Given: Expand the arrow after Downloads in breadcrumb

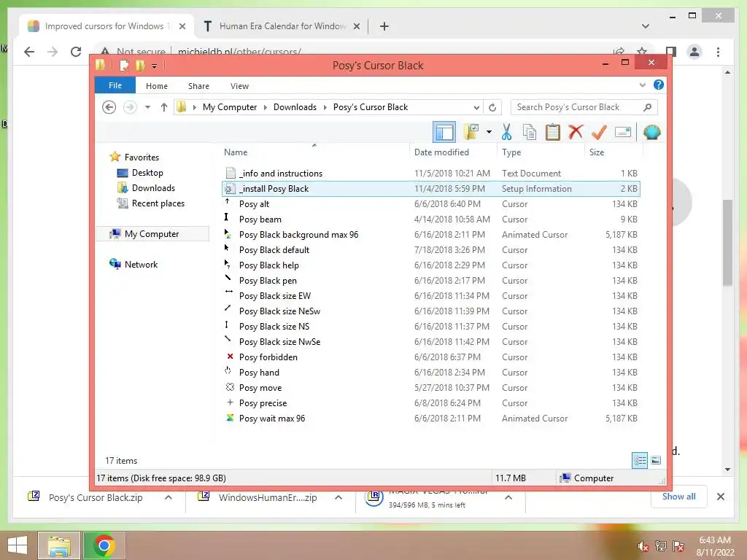Looking at the screenshot, I should (325, 107).
